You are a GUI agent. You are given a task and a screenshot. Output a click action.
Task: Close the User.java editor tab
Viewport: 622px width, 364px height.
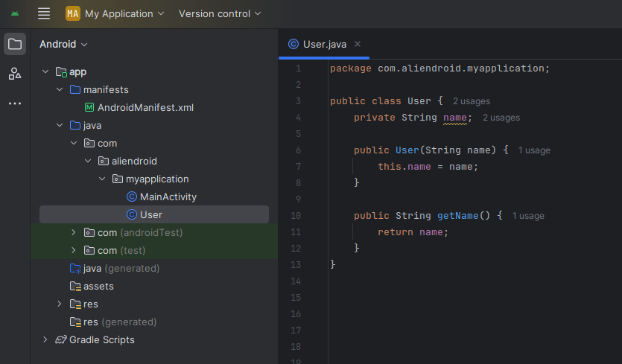pos(358,44)
